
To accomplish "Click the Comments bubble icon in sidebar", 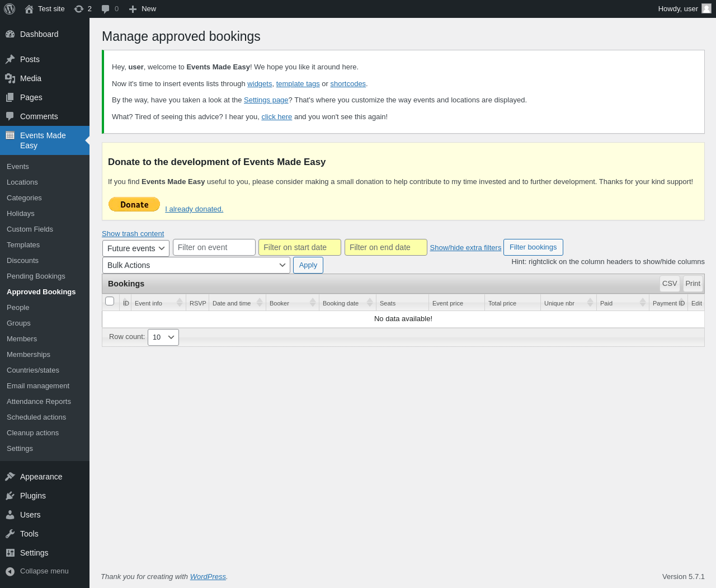I will (10, 116).
